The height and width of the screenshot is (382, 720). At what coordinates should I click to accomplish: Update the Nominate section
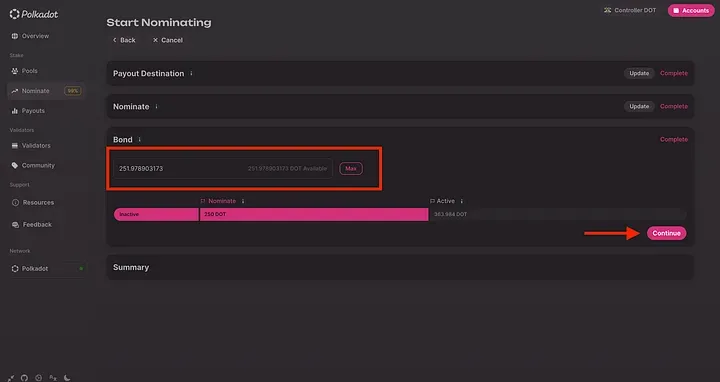tap(639, 107)
